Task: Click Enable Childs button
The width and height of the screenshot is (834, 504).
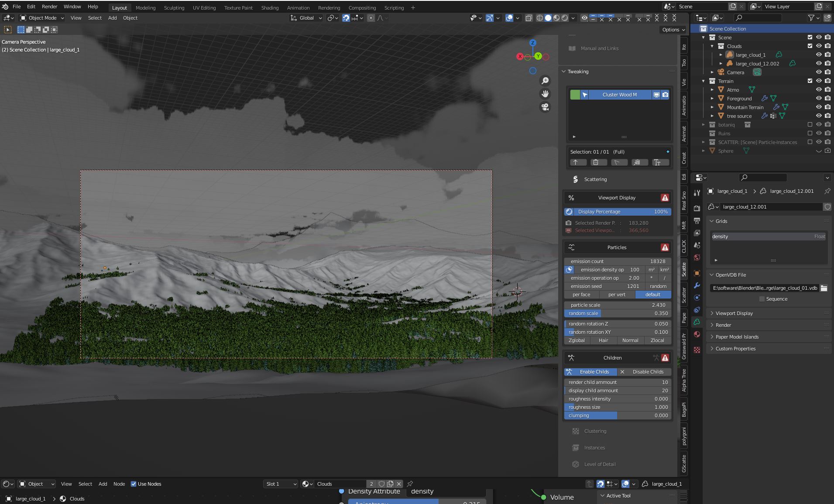Action: click(590, 372)
